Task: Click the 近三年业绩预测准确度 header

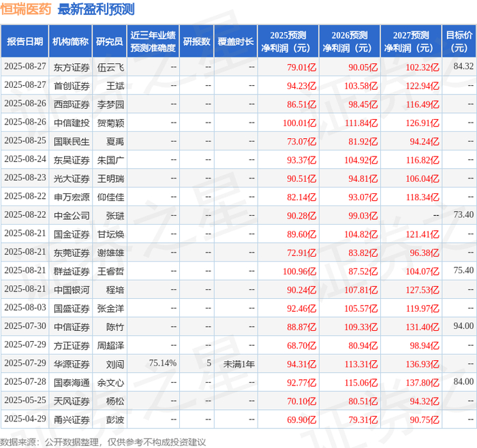Action: pyautogui.click(x=153, y=42)
